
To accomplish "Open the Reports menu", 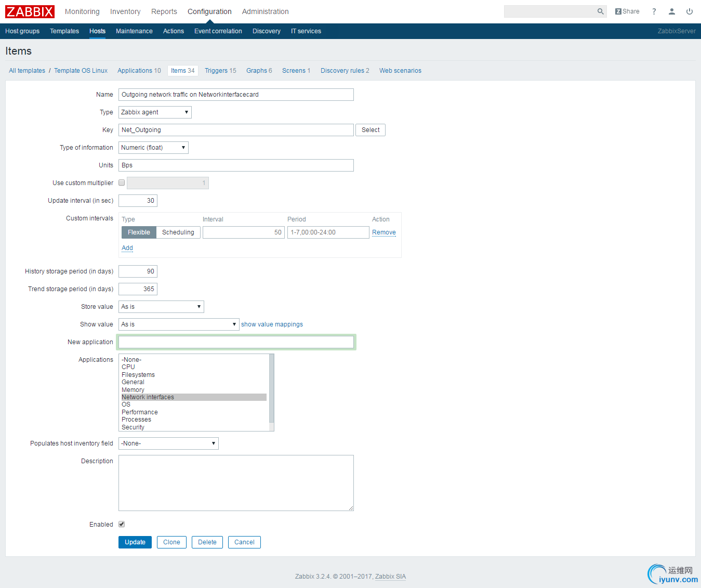I will (164, 11).
